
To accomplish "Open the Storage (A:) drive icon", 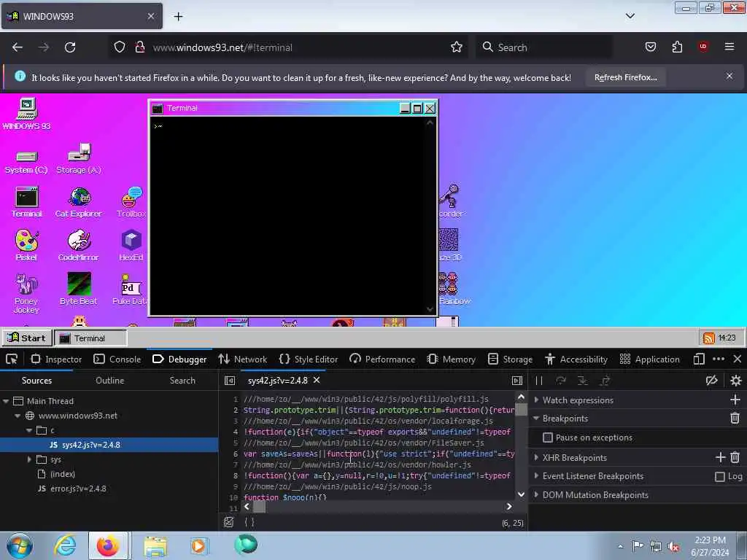I will tap(79, 158).
